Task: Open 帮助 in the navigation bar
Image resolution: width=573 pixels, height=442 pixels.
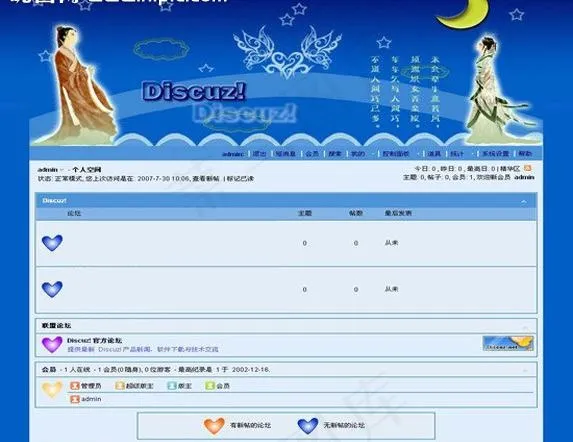Action: [x=525, y=154]
